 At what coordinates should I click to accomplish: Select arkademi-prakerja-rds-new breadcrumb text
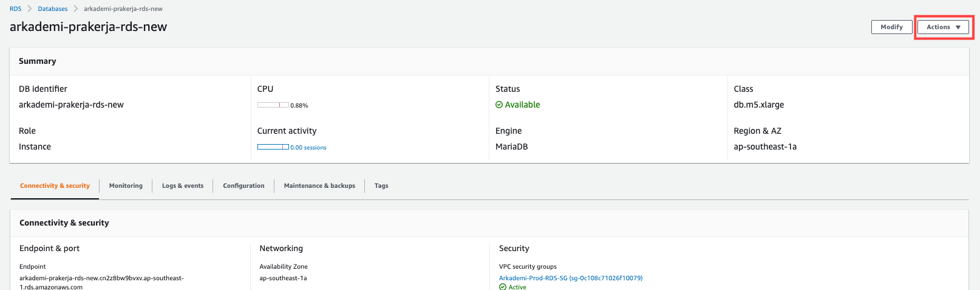tap(123, 9)
